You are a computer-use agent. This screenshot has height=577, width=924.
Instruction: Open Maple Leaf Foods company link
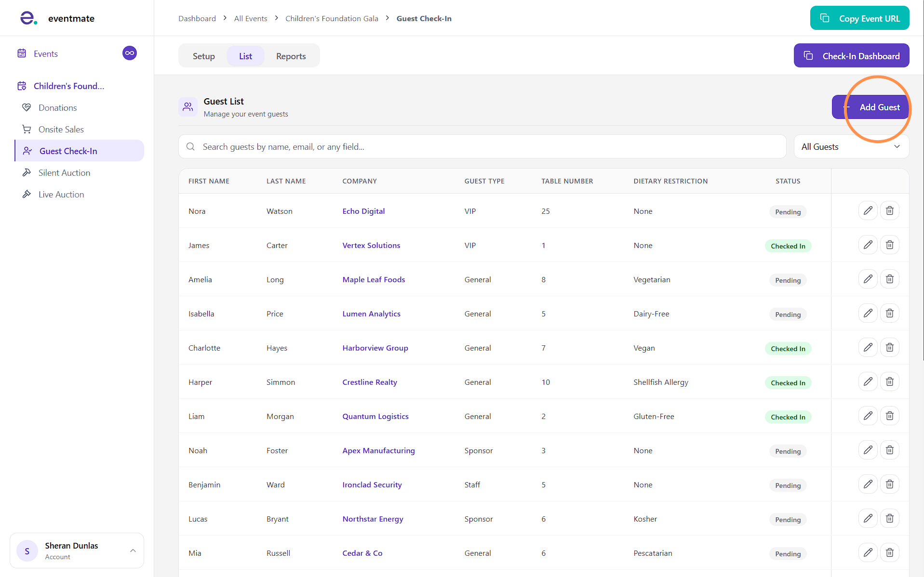click(x=374, y=279)
